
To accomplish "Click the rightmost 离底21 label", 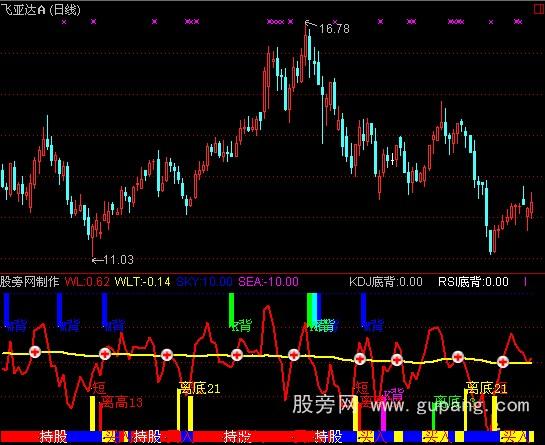I will pos(487,388).
